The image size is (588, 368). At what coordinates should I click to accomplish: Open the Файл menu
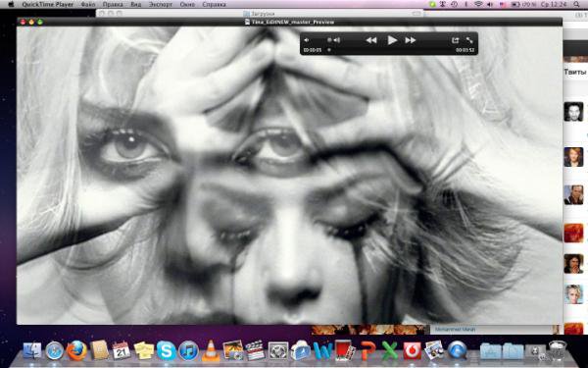tap(88, 5)
